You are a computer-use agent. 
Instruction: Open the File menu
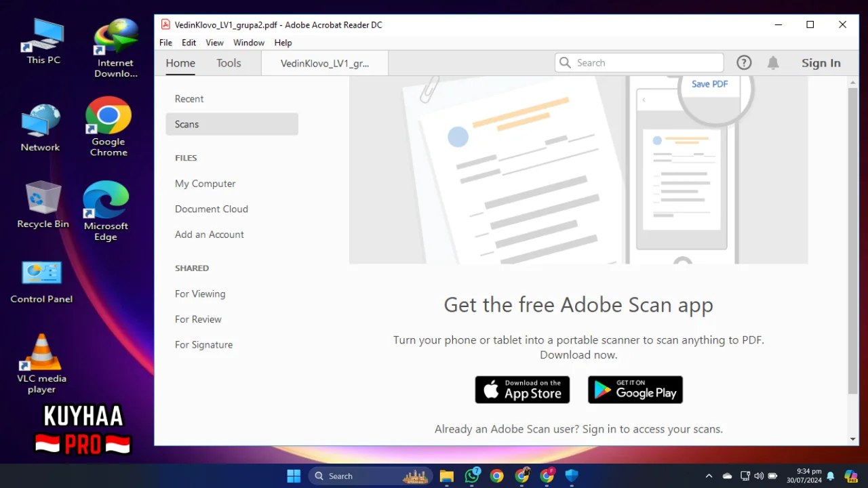click(x=165, y=42)
